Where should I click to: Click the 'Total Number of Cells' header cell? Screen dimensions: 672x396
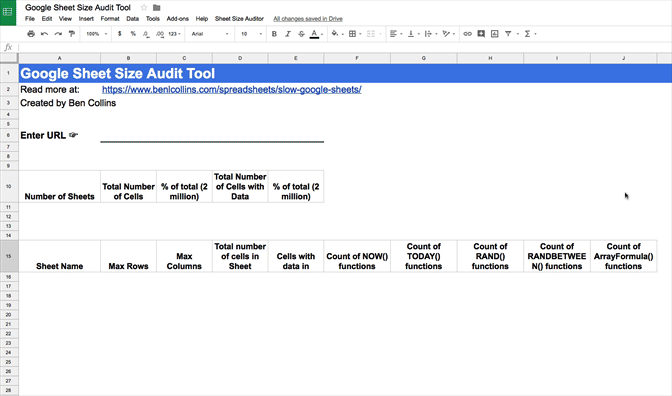[x=129, y=186]
